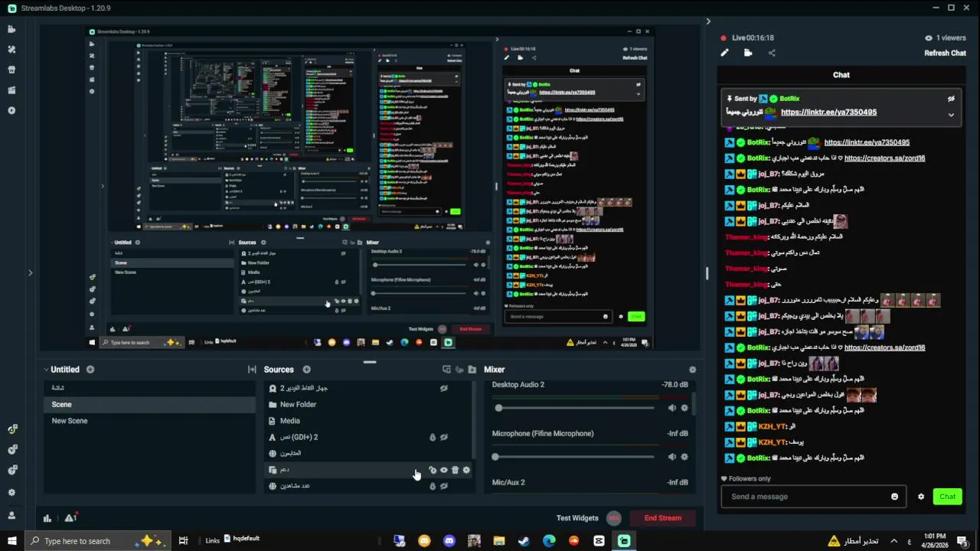Open settings gear for Desktop Audio 2

(x=684, y=408)
